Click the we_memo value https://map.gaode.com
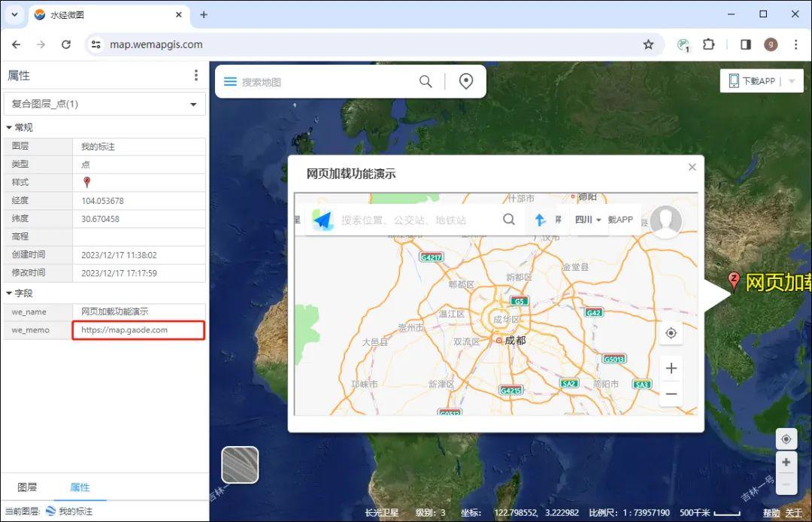This screenshot has width=812, height=522. coord(139,330)
